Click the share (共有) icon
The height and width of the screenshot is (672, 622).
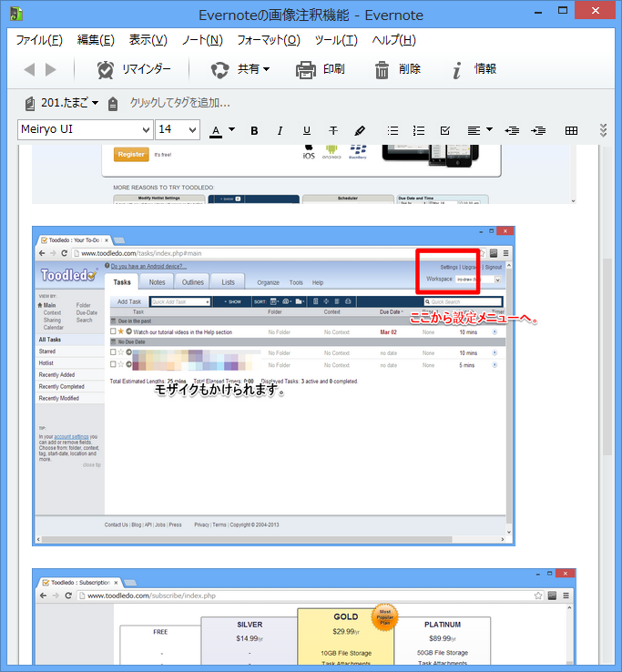click(219, 69)
